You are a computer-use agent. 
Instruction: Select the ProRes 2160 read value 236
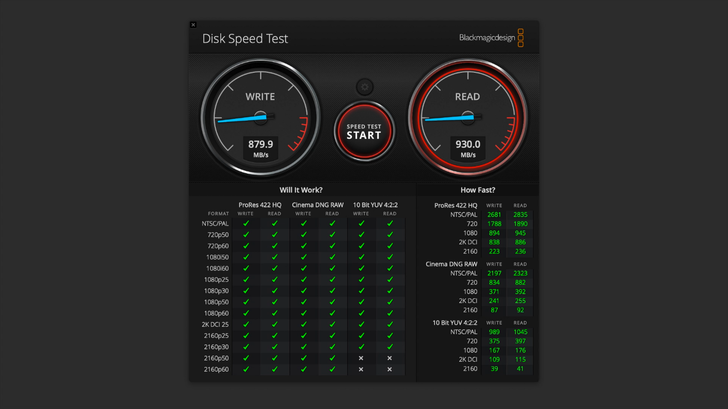tap(520, 252)
